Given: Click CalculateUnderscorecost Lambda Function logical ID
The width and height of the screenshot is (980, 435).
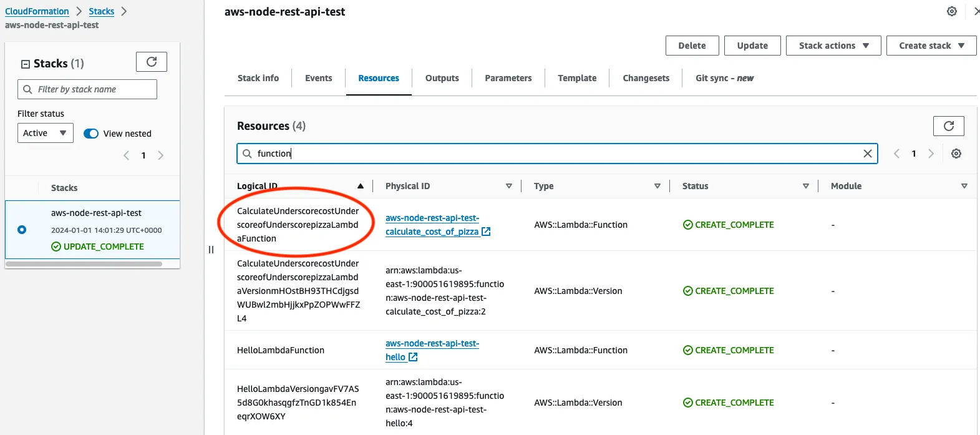Looking at the screenshot, I should 298,225.
